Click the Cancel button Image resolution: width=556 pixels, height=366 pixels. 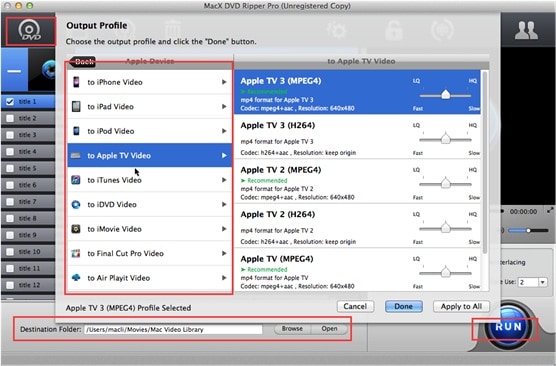coord(355,306)
